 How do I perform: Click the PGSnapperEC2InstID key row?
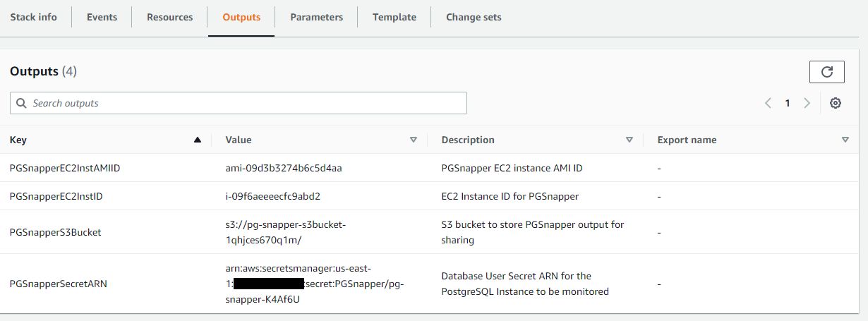pos(56,196)
